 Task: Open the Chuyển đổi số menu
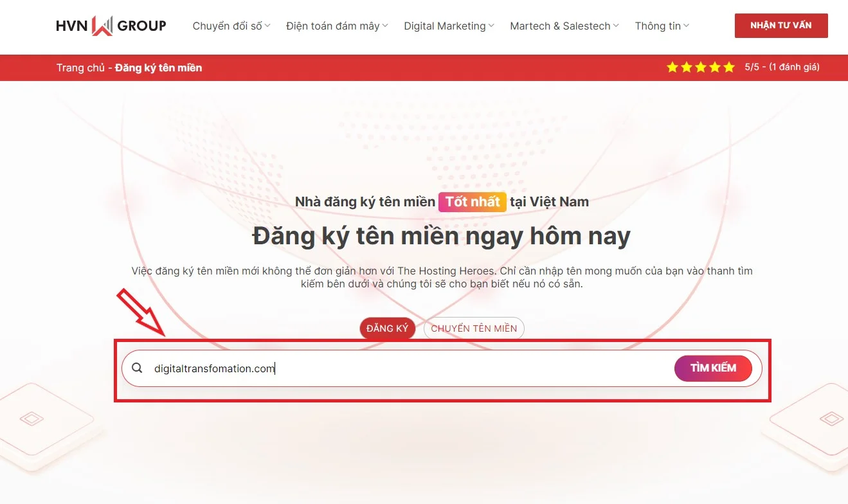231,26
